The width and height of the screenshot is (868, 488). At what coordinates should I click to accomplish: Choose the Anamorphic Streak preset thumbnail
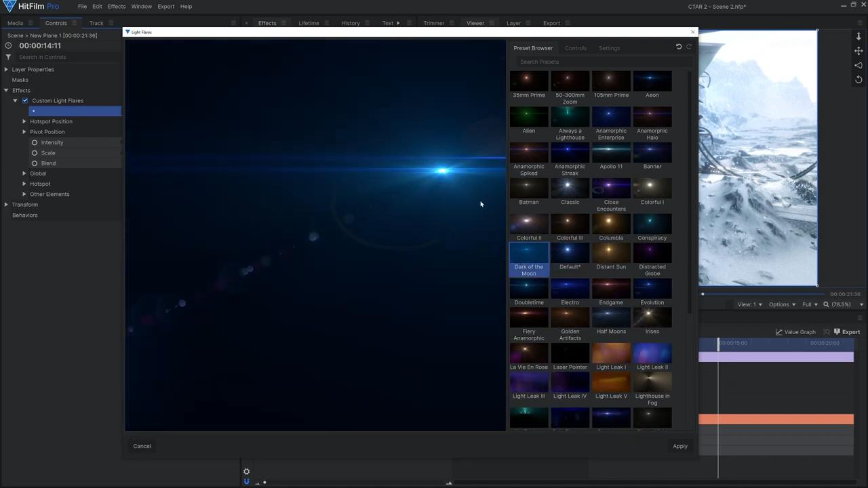point(570,152)
